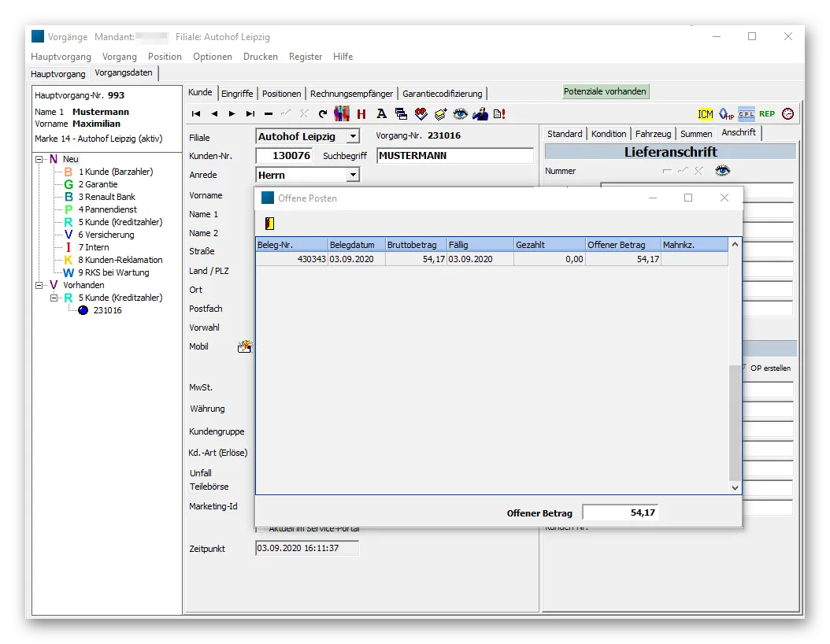Click the eye icon in the main toolbar

click(460, 114)
